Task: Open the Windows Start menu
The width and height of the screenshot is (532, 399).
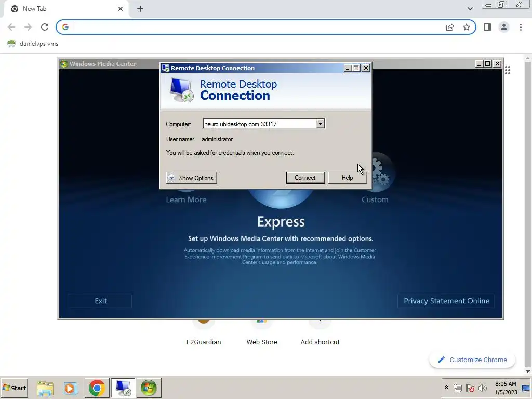Action: (14, 388)
